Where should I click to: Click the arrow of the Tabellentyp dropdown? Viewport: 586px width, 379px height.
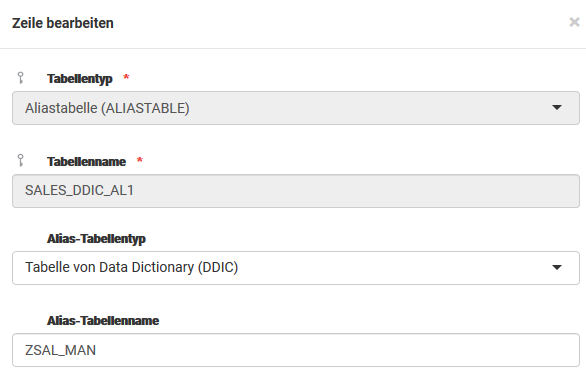tap(557, 108)
